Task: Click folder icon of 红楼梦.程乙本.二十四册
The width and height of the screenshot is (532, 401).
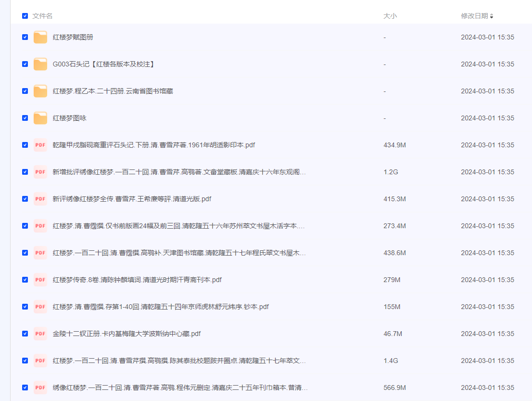Action: tap(40, 91)
